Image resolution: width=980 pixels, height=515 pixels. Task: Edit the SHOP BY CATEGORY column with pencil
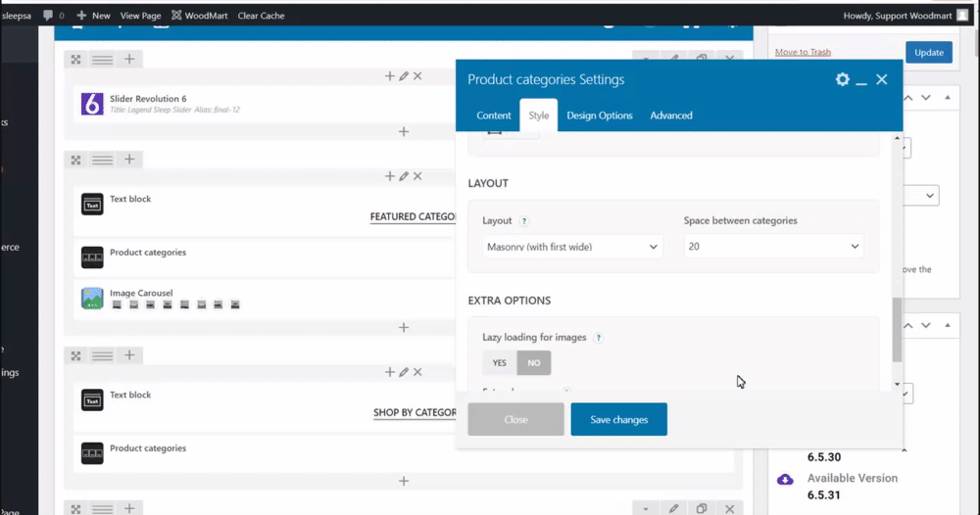404,372
